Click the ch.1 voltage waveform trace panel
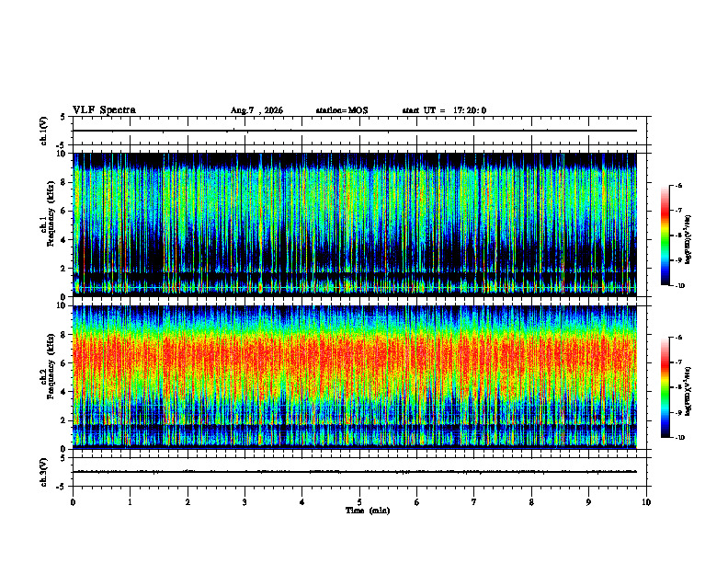728x563 pixels. pos(359,131)
